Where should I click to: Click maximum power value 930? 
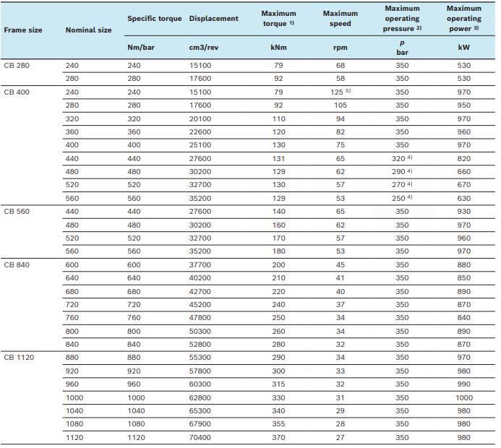[464, 212]
